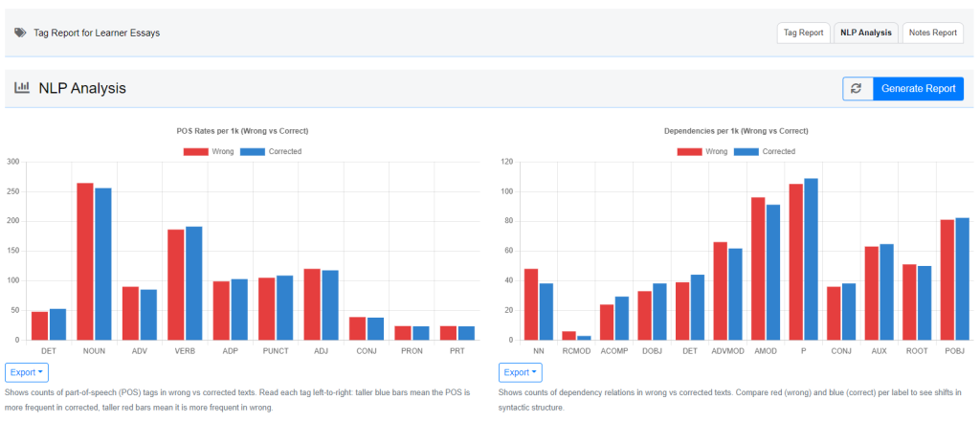
Task: Open the Export dropdown under Dependencies chart
Action: 520,371
